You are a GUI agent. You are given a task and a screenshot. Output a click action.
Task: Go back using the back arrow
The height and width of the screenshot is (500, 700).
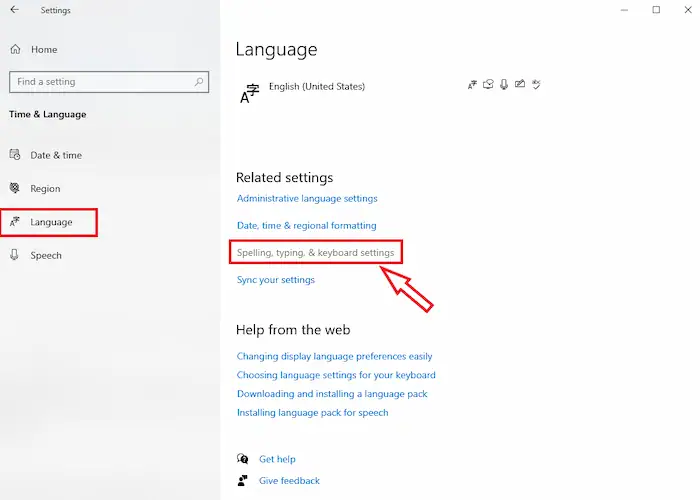pyautogui.click(x=14, y=11)
